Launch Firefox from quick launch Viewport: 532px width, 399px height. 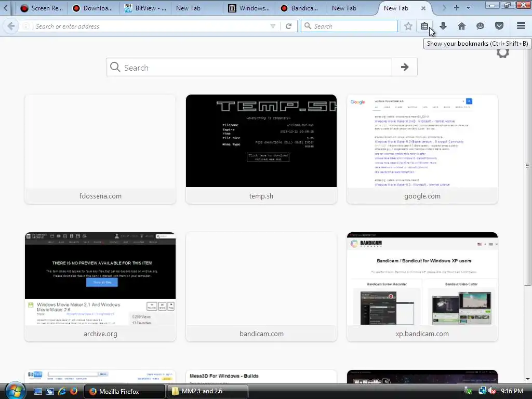pyautogui.click(x=74, y=391)
